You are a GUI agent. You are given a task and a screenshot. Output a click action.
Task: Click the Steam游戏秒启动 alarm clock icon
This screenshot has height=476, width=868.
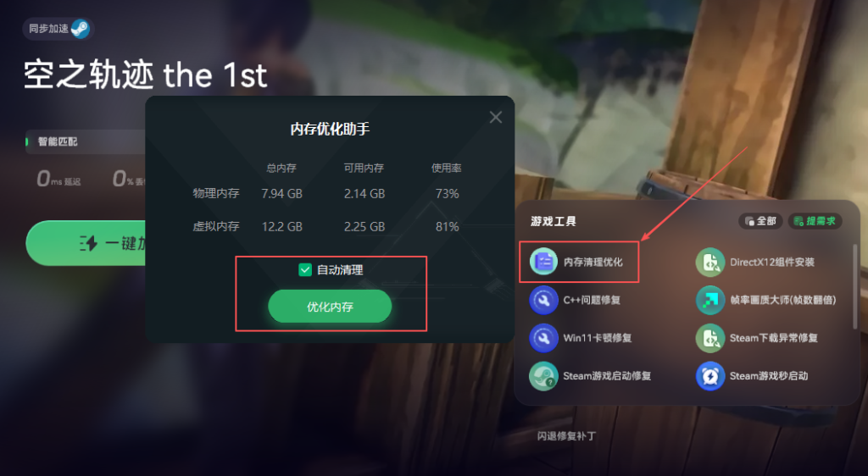point(710,376)
